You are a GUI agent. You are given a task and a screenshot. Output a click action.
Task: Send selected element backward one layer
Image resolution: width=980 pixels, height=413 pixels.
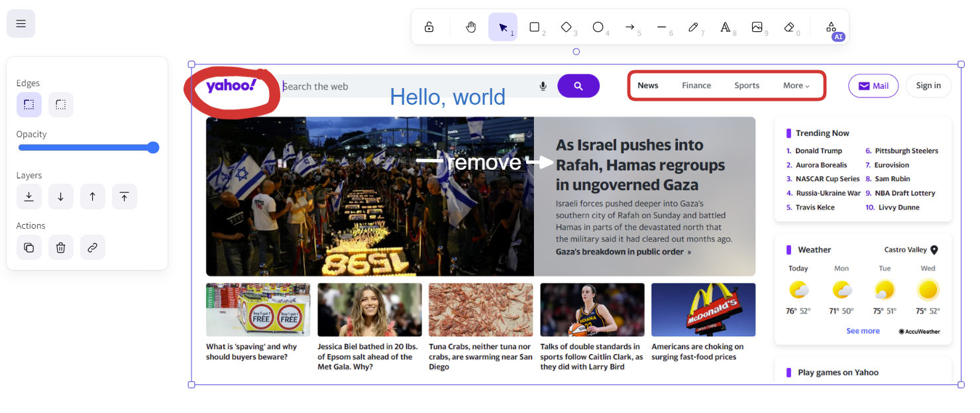(x=61, y=196)
